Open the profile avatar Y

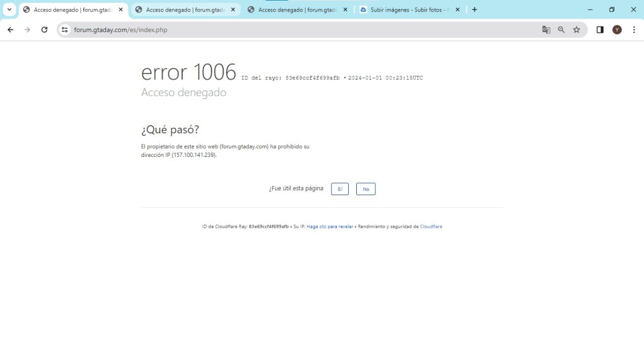(x=617, y=30)
